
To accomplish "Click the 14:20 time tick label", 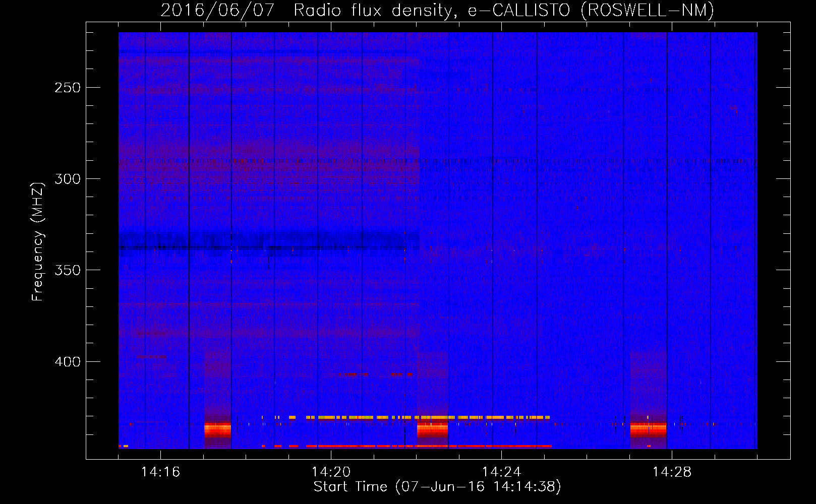I will (331, 472).
